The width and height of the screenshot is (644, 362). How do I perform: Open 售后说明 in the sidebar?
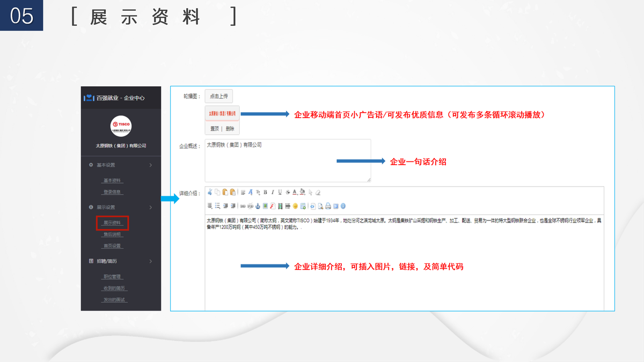[112, 234]
